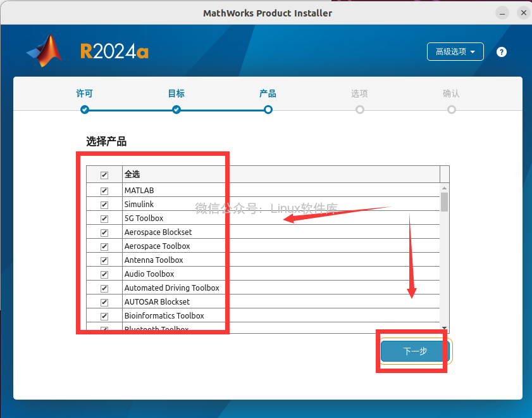Click the 确认 step circle

451,109
